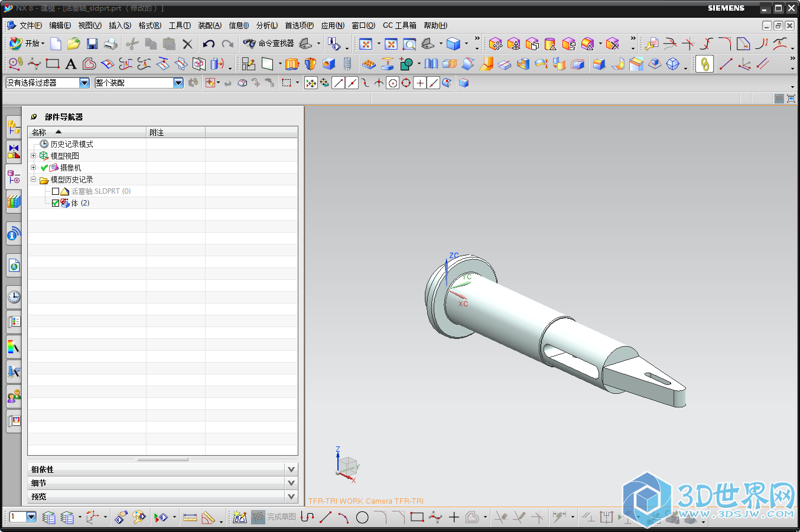Image resolution: width=800 pixels, height=532 pixels.
Task: Toggle checkbox for 活塞轴.SLDPRT (0)
Action: click(56, 191)
